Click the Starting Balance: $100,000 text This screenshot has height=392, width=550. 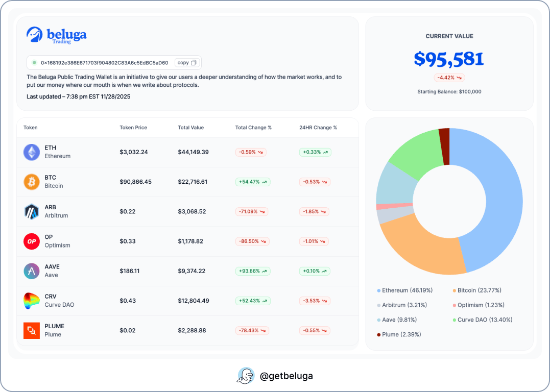click(x=449, y=91)
